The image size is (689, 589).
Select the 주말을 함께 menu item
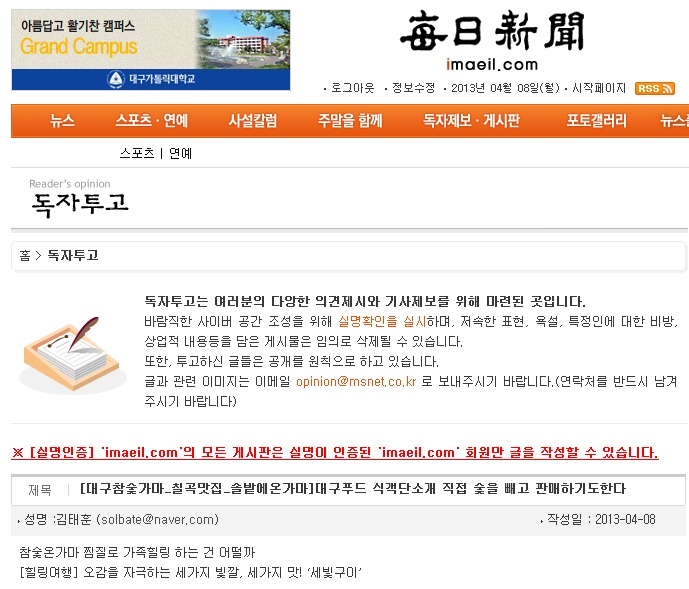350,121
